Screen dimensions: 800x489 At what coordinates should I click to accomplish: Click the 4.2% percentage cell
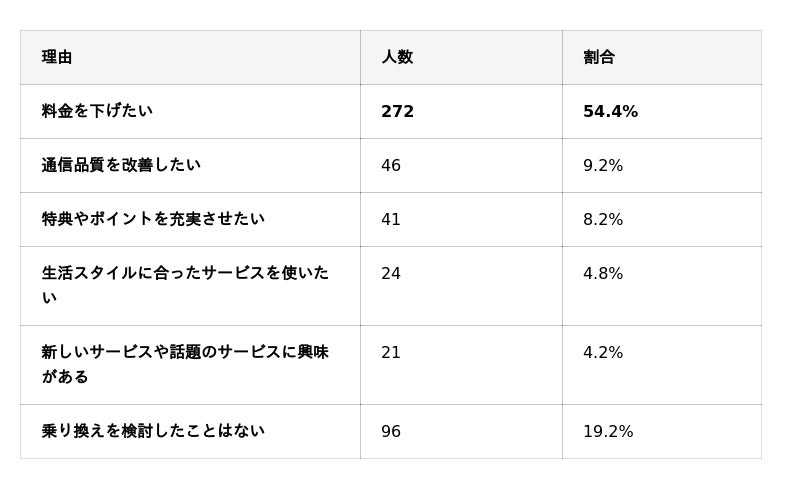point(603,353)
